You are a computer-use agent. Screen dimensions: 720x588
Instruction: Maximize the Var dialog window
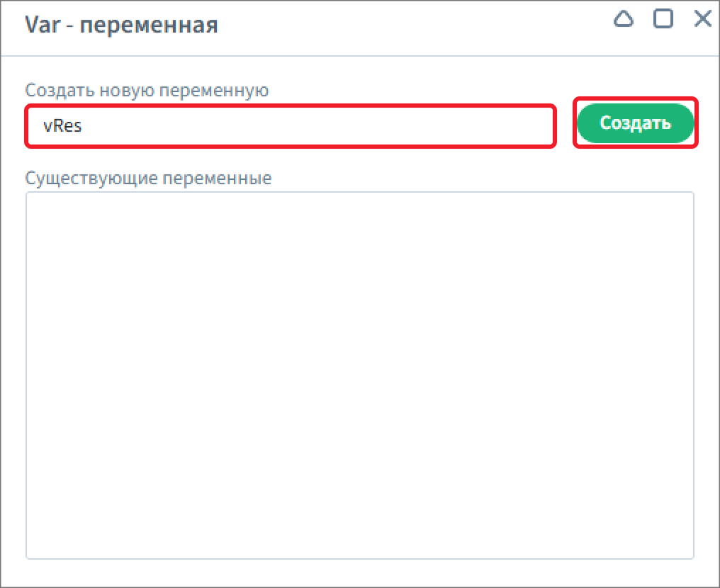click(663, 19)
